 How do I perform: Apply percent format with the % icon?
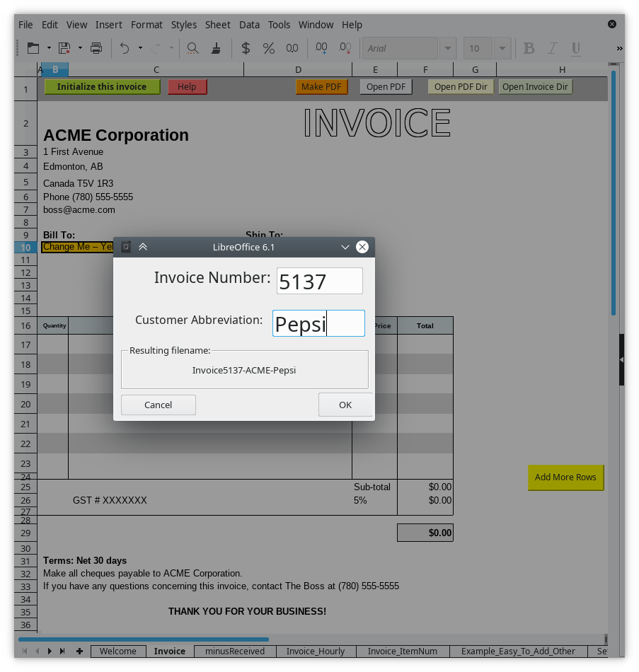click(x=269, y=48)
